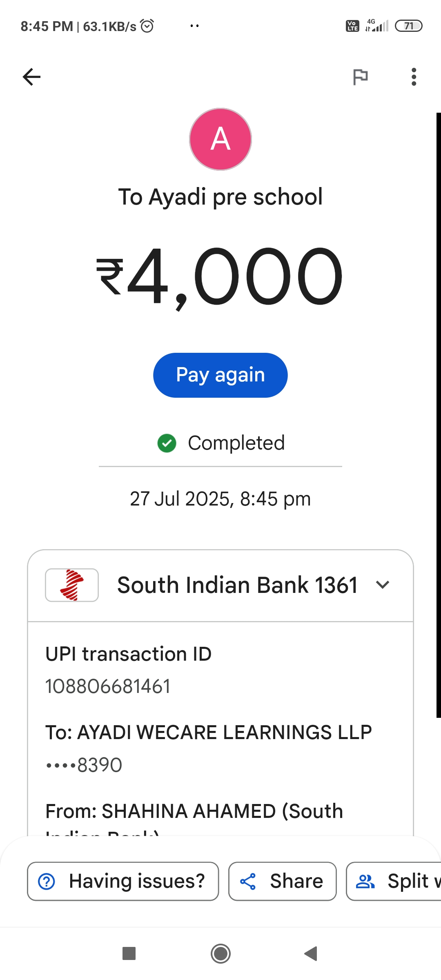Tap the report flag icon

pos(360,77)
